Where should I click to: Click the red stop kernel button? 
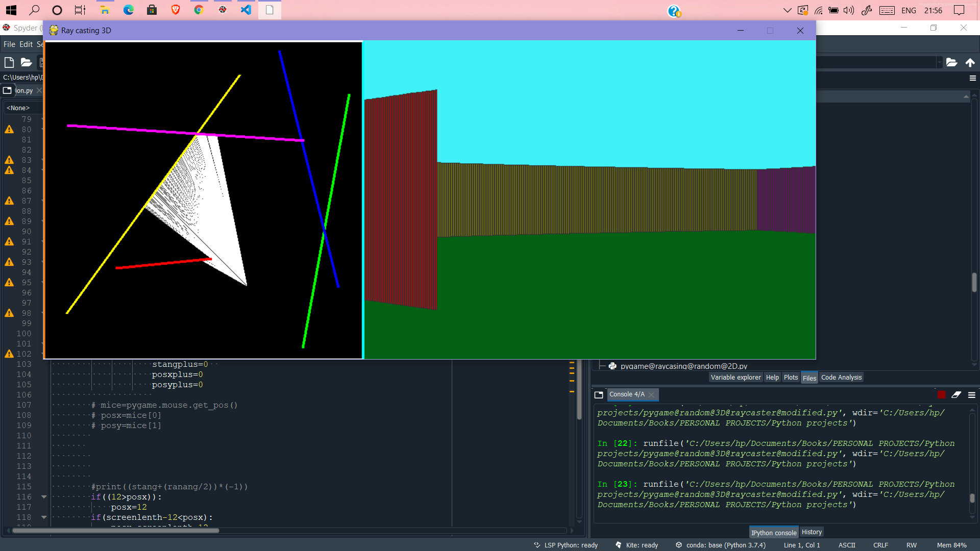[x=942, y=395]
